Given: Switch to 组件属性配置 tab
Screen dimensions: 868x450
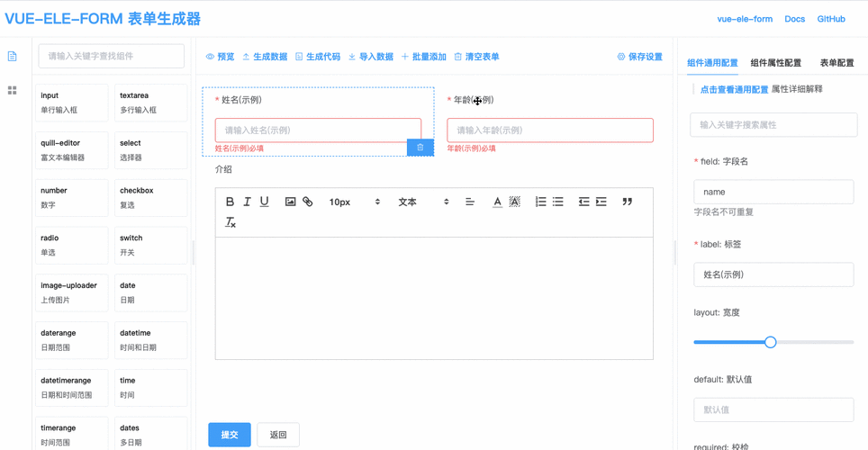Looking at the screenshot, I should pyautogui.click(x=775, y=62).
